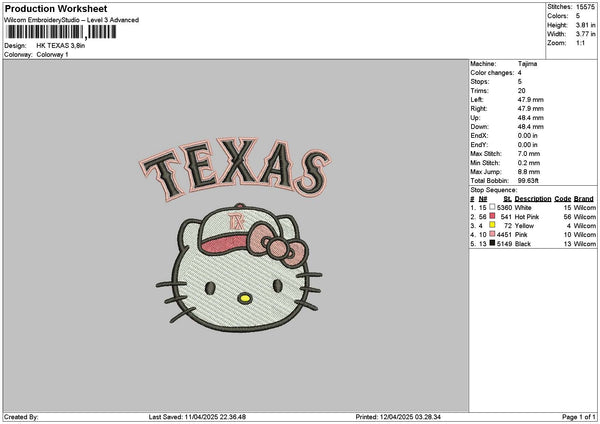This screenshot has height=424, width=600.
Task: Click the Stop Sequence label
Action: click(x=494, y=187)
